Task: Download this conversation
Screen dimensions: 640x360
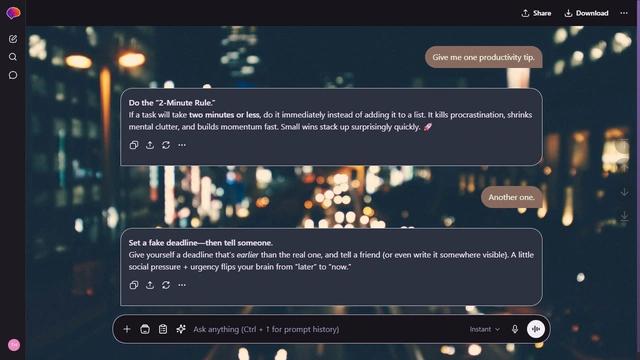Action: (586, 13)
